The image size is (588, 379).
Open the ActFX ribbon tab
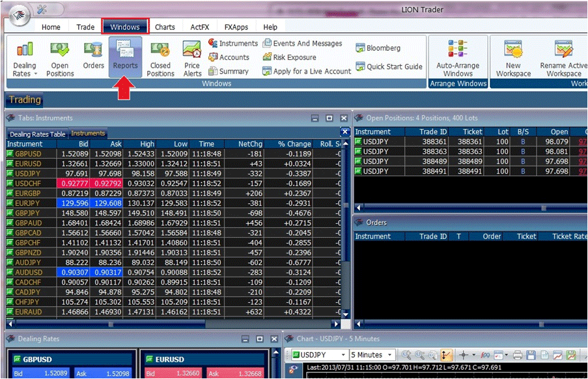(199, 27)
